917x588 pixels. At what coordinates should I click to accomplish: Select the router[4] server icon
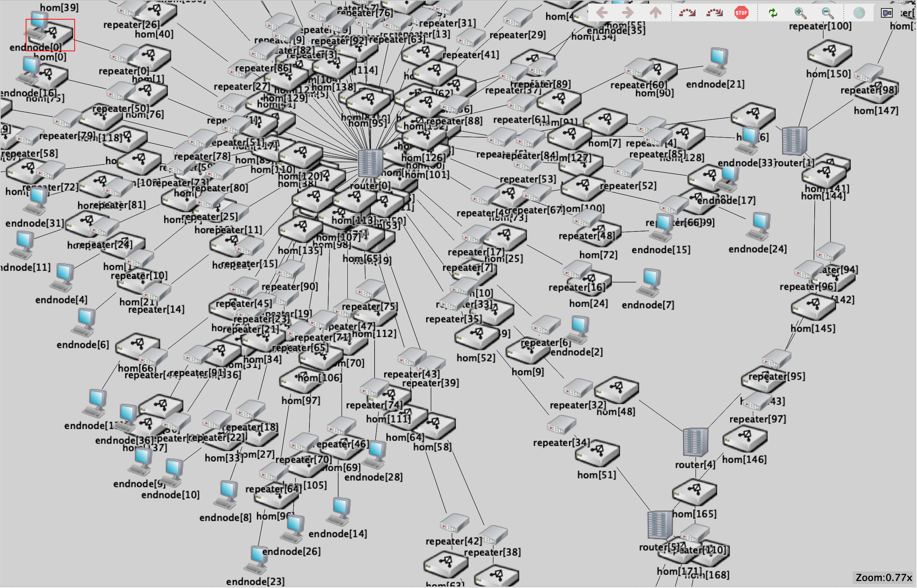click(695, 443)
